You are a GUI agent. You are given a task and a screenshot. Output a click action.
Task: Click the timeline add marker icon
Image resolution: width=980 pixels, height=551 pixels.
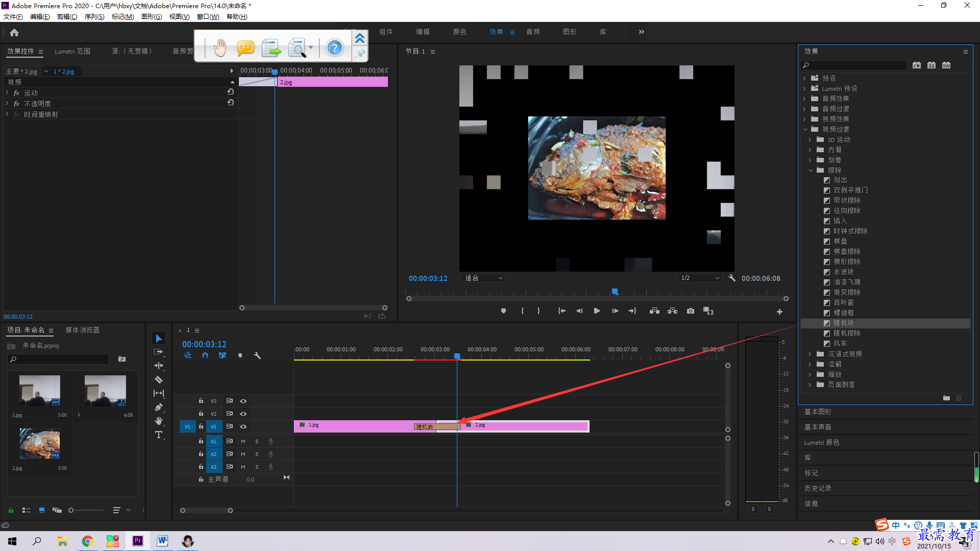tap(240, 355)
